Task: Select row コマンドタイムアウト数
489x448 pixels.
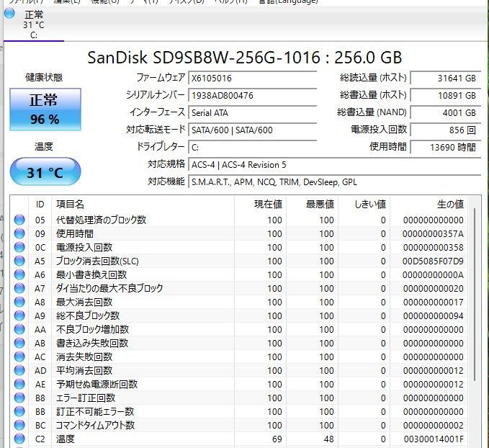Action: (238, 425)
